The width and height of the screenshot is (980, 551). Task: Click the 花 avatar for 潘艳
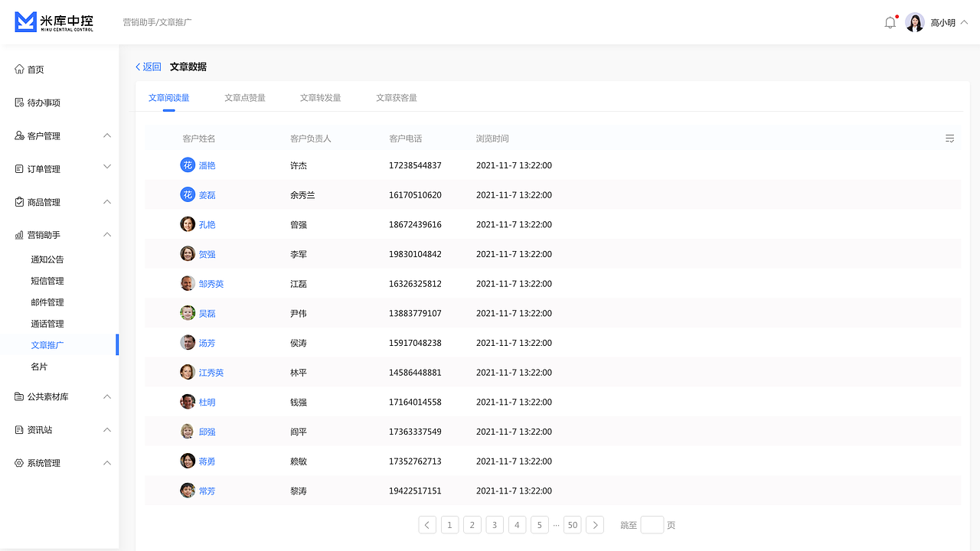(x=188, y=165)
